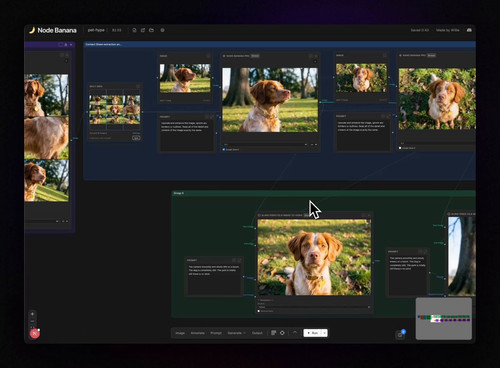The image size is (500, 368).
Task: Open the dropdown arrow beside Run
Action: pos(324,333)
